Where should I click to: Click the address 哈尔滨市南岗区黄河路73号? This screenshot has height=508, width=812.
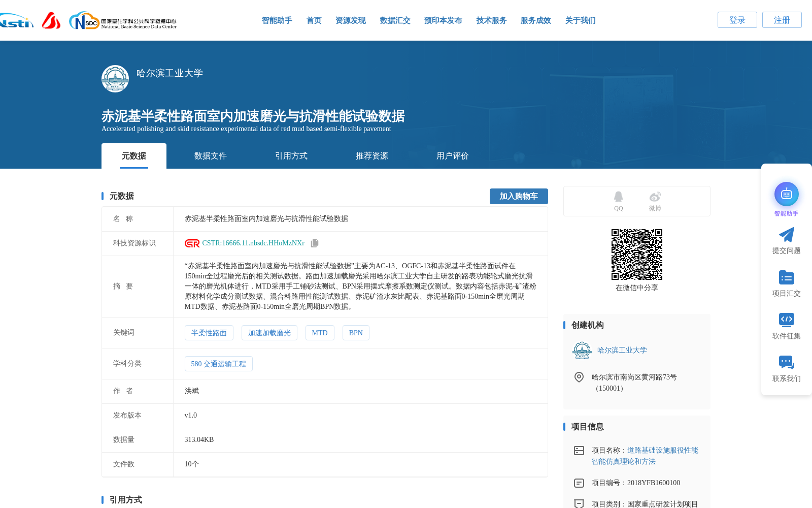[634, 377]
